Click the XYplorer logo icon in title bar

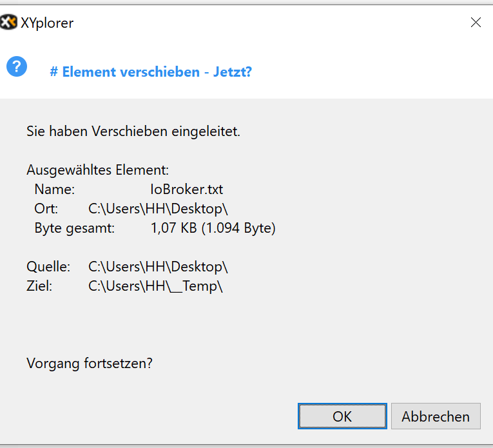click(x=8, y=23)
